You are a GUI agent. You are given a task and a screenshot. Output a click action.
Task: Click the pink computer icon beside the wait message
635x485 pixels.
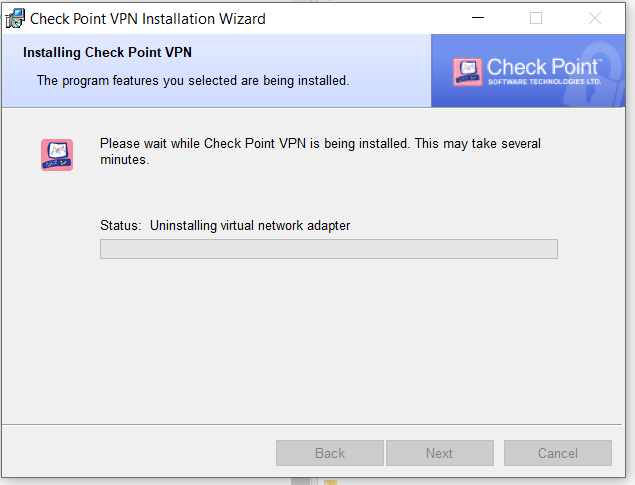57,154
